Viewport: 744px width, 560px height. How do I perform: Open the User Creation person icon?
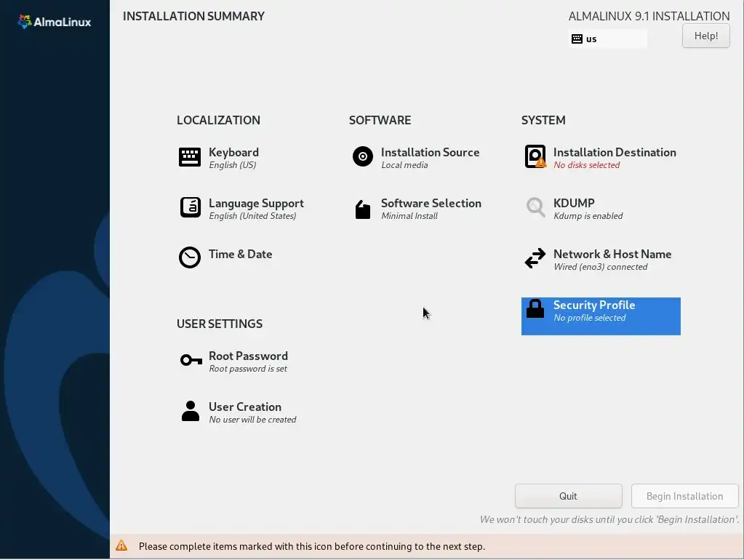pyautogui.click(x=191, y=411)
